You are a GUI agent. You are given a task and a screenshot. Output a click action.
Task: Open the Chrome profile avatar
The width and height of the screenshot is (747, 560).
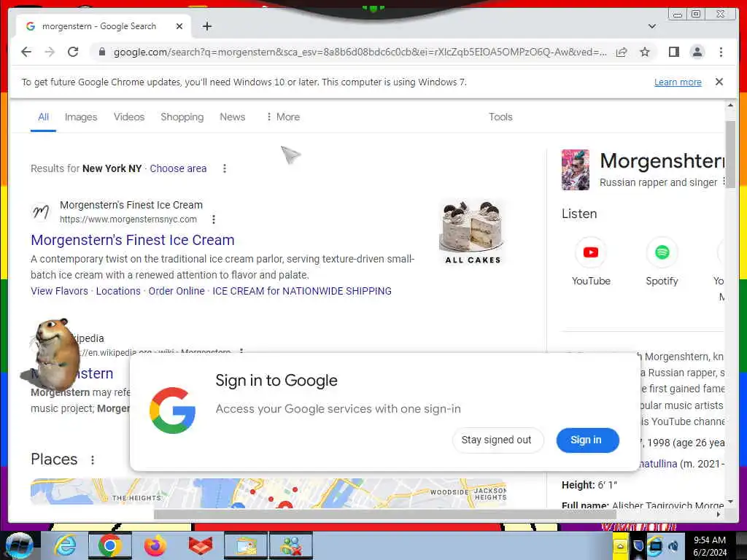(697, 52)
